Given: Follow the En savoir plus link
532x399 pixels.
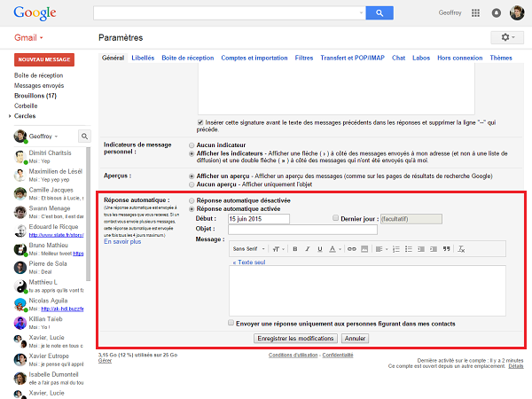Looking at the screenshot, I should (x=122, y=241).
